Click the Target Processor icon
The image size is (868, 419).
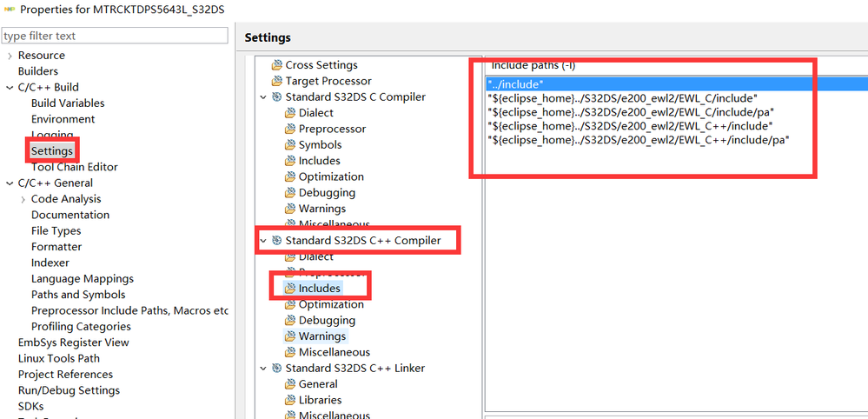[x=277, y=81]
